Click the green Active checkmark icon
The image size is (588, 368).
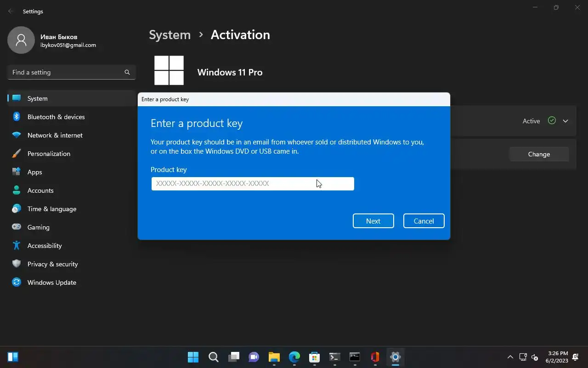pos(552,121)
